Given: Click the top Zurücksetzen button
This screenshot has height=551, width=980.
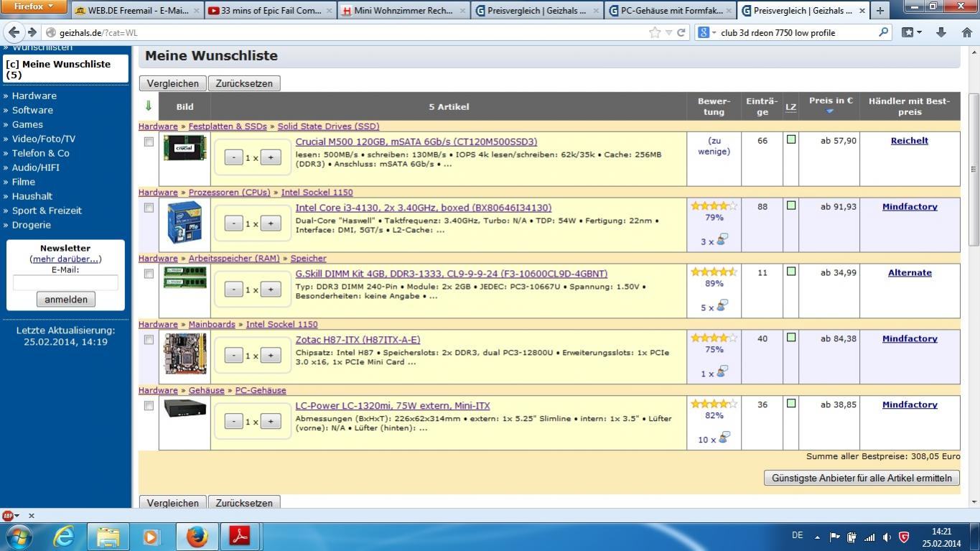Looking at the screenshot, I should [244, 83].
